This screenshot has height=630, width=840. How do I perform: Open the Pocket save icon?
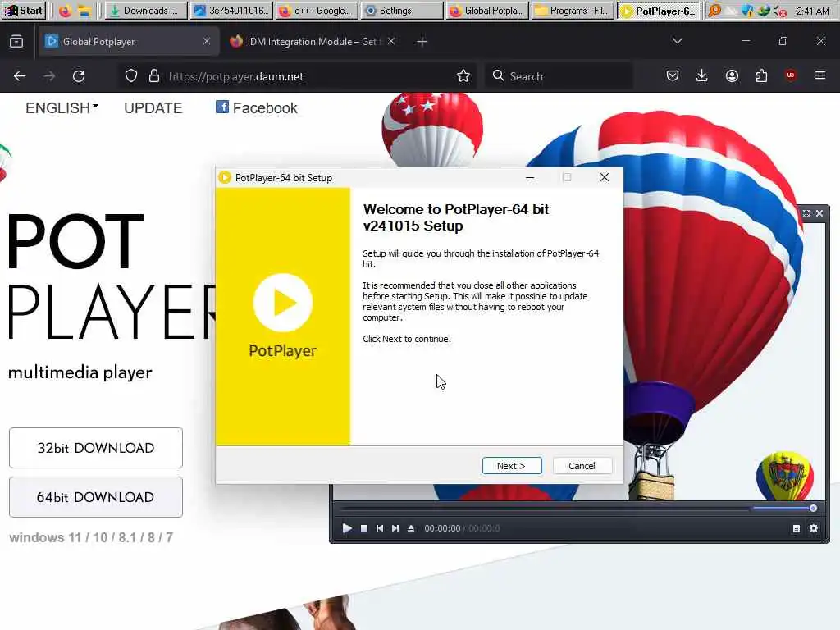click(x=673, y=76)
